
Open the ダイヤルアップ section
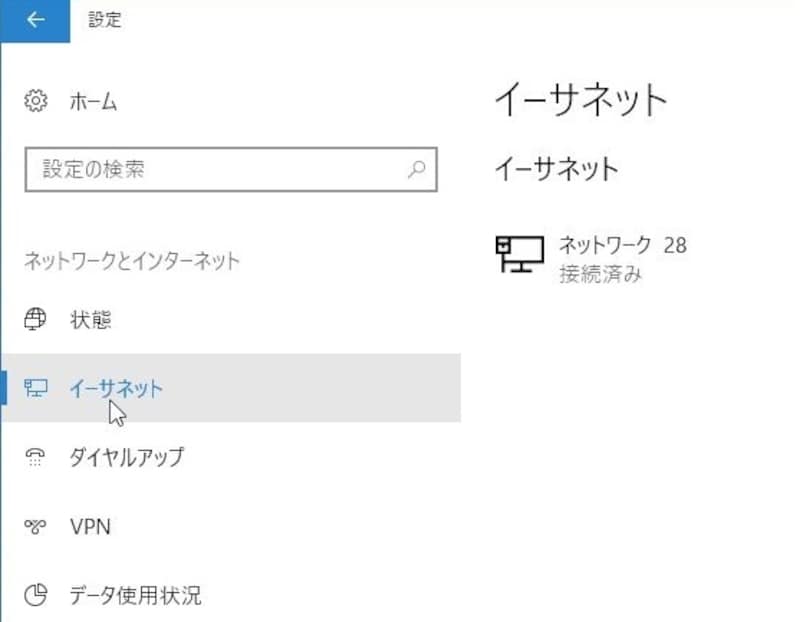[126, 457]
